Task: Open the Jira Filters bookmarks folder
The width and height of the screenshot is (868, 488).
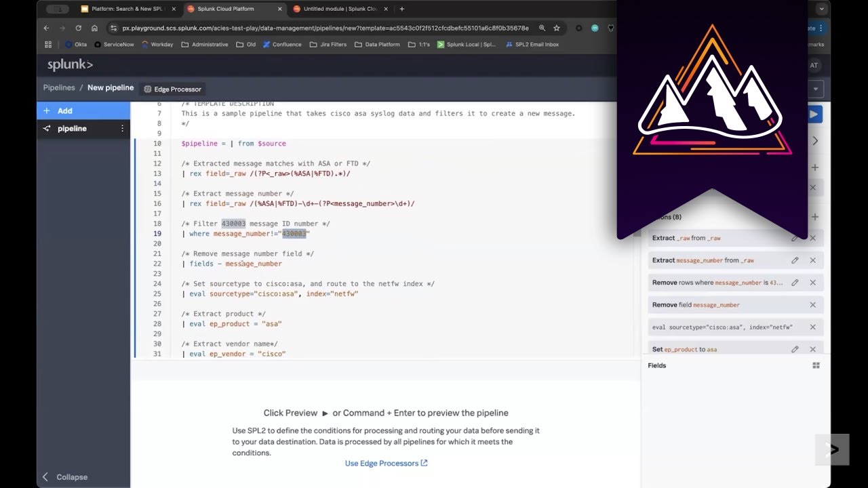Action: tap(328, 45)
